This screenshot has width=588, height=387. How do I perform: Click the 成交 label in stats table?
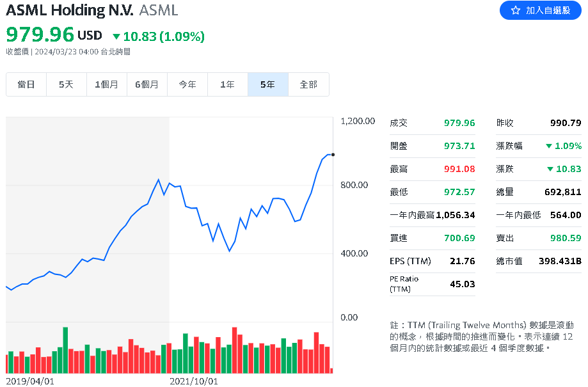(398, 123)
